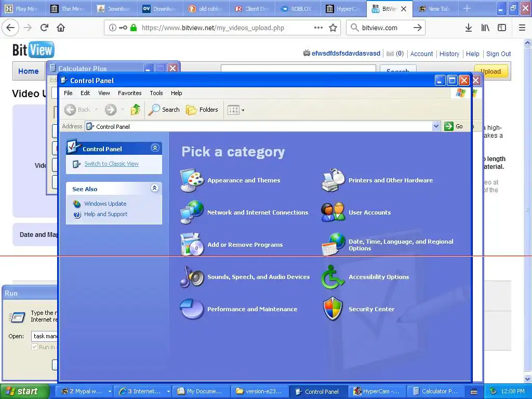Switch to Calculator Plus taskbar button
This screenshot has width=532, height=399.
pos(436,391)
